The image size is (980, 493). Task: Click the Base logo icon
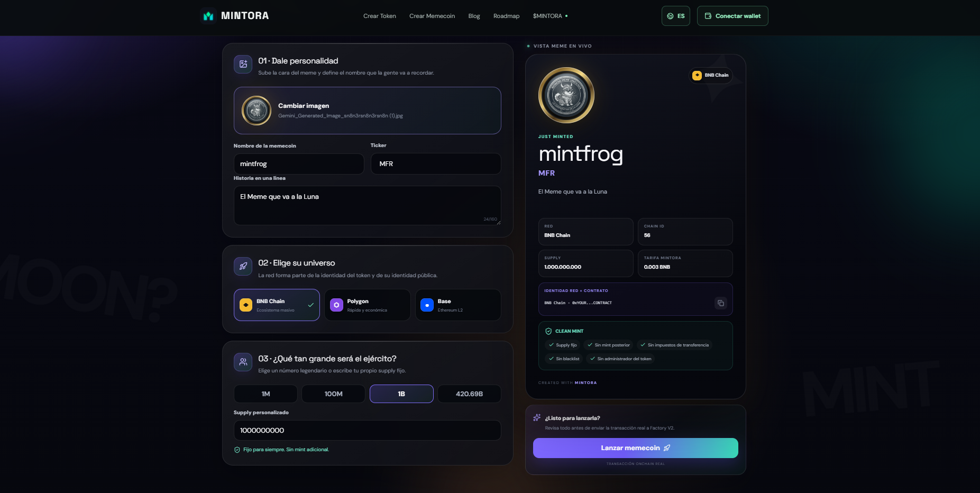coord(427,305)
